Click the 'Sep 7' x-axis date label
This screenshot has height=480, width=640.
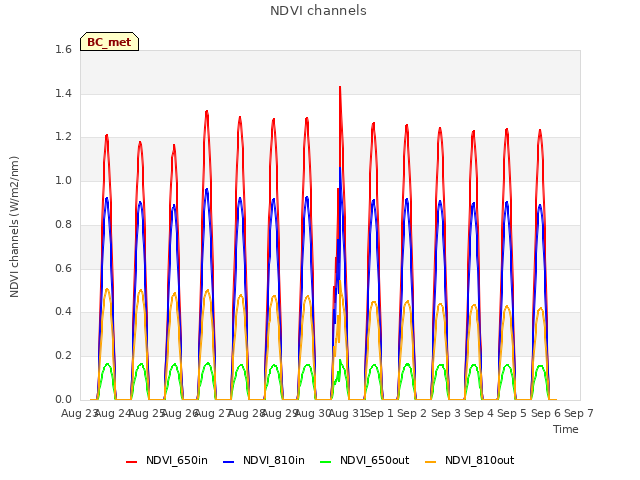click(579, 413)
